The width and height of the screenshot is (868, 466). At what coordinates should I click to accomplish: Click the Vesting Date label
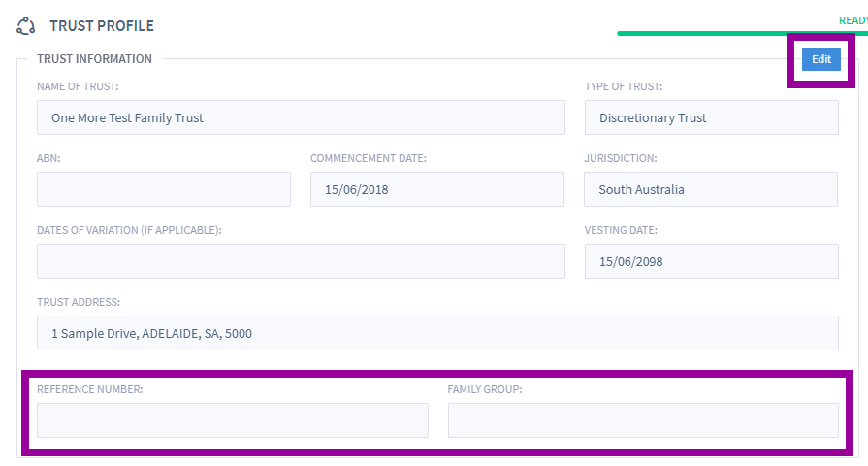621,230
